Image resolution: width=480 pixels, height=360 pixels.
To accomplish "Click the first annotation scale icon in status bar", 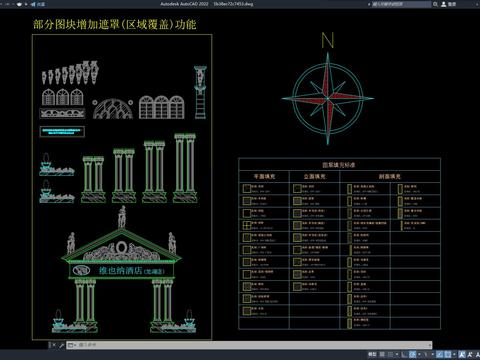I will point(462,354).
